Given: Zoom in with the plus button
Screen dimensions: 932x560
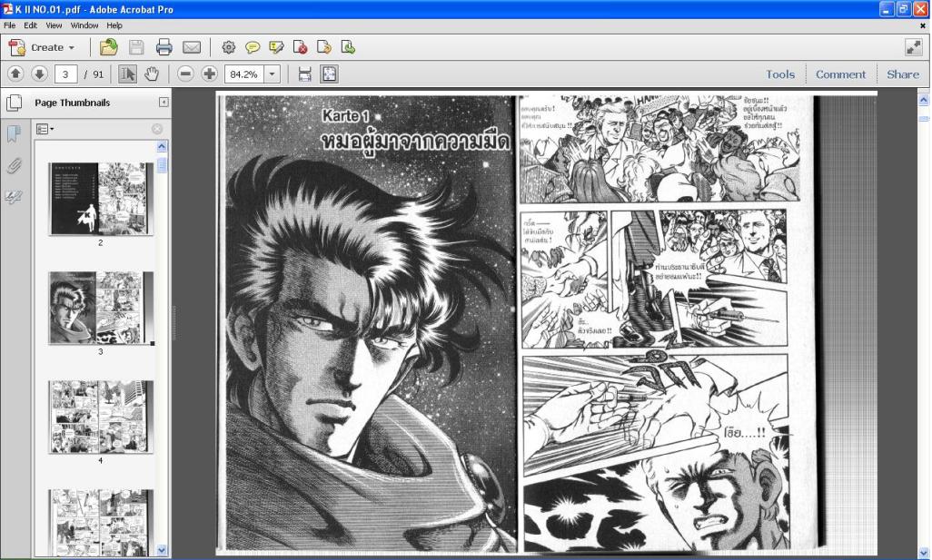Looking at the screenshot, I should pyautogui.click(x=209, y=74).
